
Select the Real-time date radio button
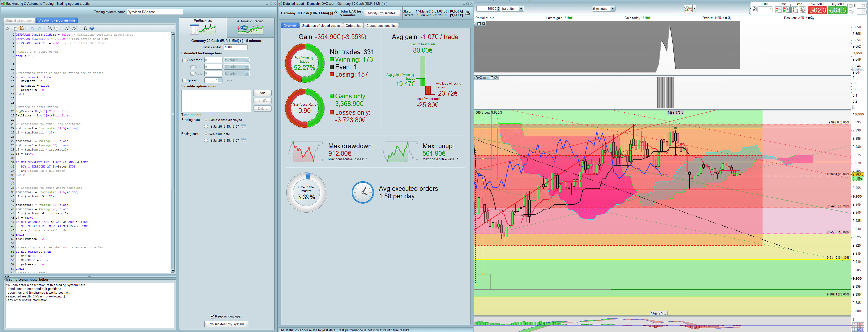[x=206, y=134]
